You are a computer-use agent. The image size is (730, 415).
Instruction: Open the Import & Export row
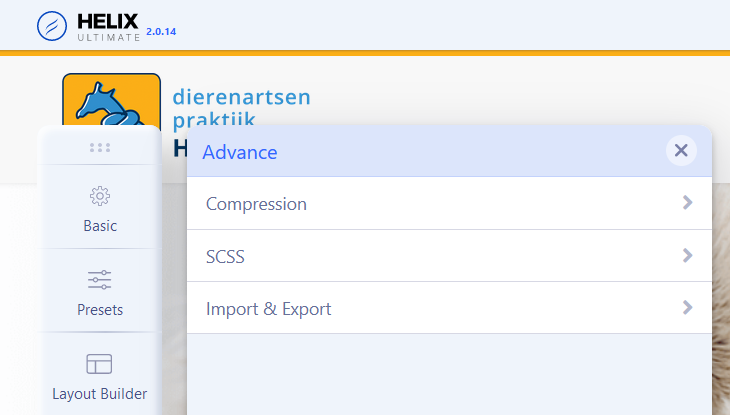point(268,309)
